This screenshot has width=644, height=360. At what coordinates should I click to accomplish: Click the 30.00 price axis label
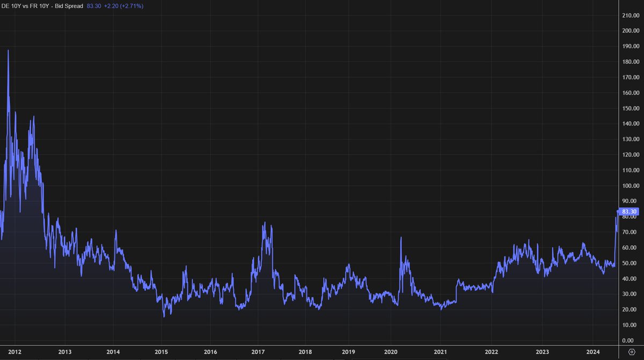(631, 295)
